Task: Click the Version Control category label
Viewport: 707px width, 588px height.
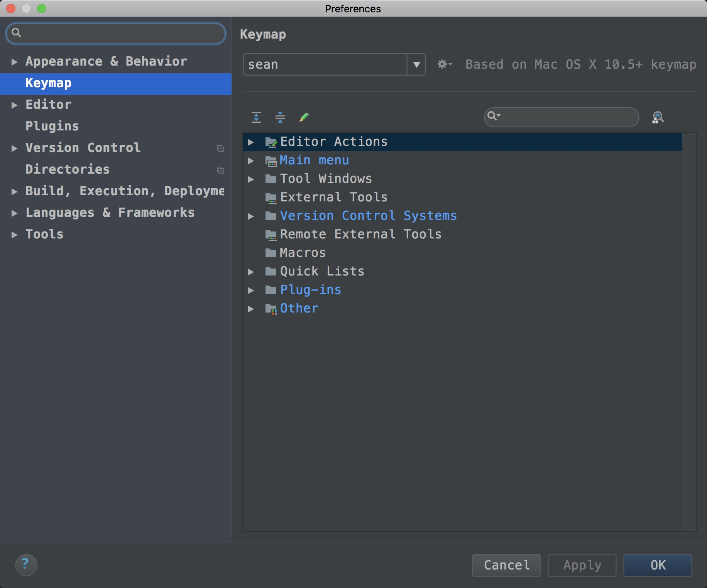Action: point(83,148)
